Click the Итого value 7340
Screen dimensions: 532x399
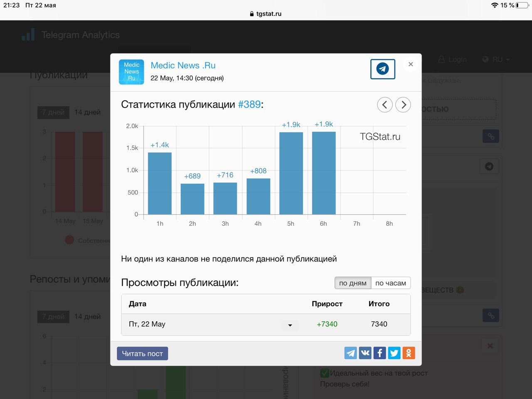pyautogui.click(x=379, y=324)
